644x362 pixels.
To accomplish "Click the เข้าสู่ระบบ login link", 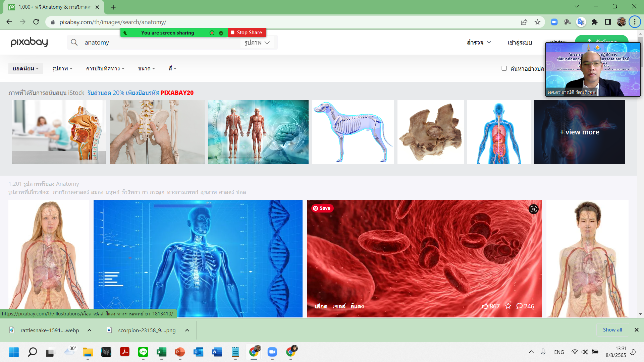I will pyautogui.click(x=520, y=43).
